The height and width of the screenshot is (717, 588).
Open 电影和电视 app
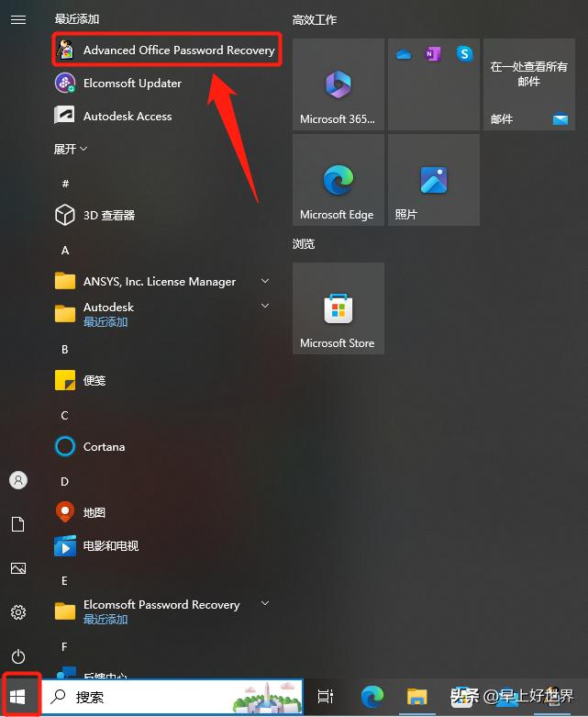click(96, 545)
